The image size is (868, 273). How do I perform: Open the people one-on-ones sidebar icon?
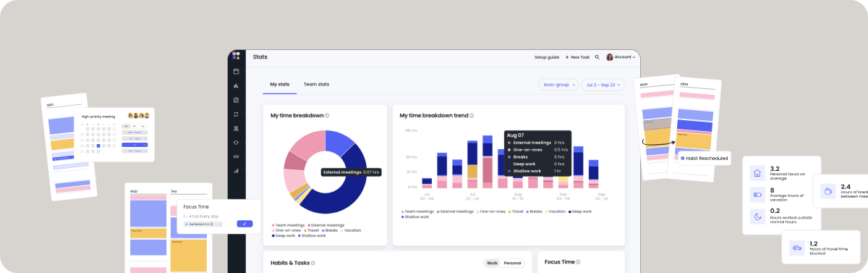click(x=236, y=128)
